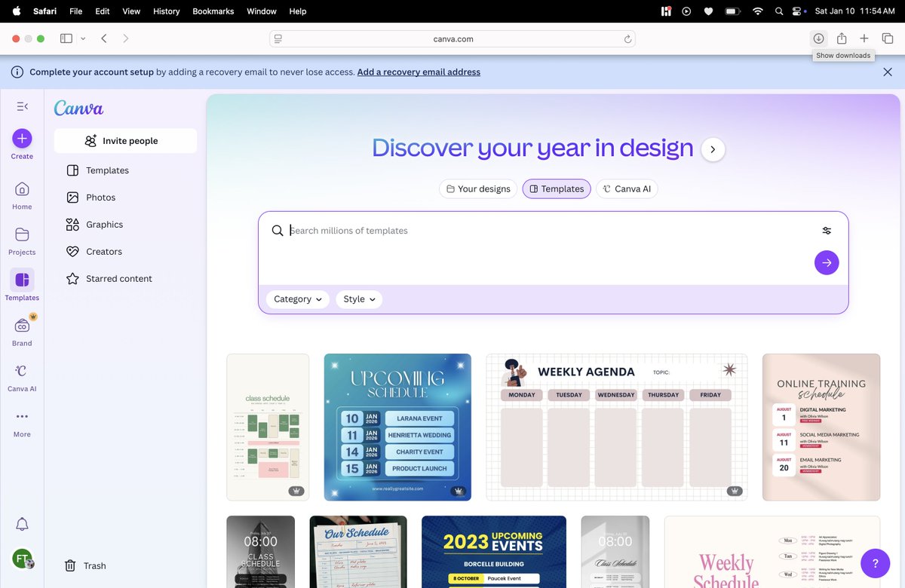905x588 pixels.
Task: Expand the Style dropdown
Action: pos(359,299)
